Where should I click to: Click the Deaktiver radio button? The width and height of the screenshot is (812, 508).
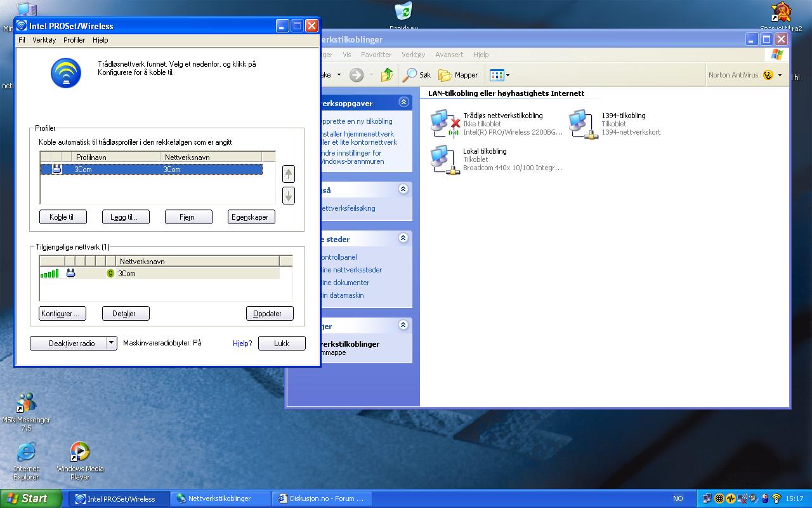tap(69, 343)
